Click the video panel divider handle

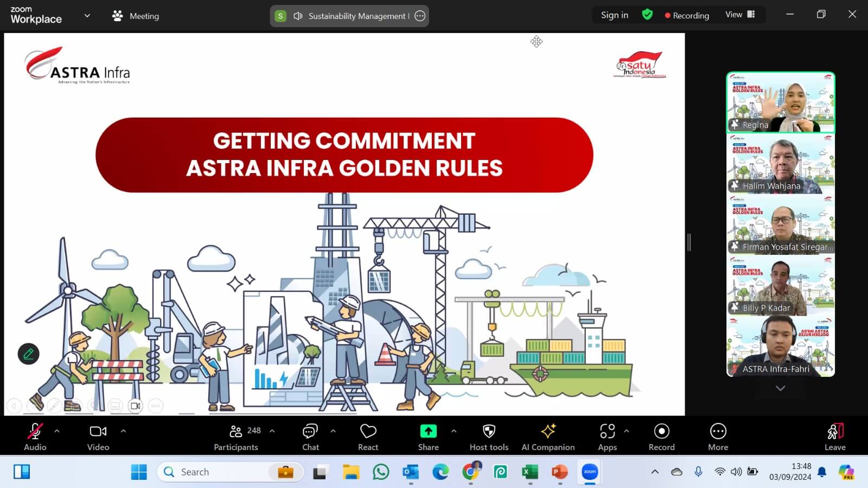click(689, 242)
